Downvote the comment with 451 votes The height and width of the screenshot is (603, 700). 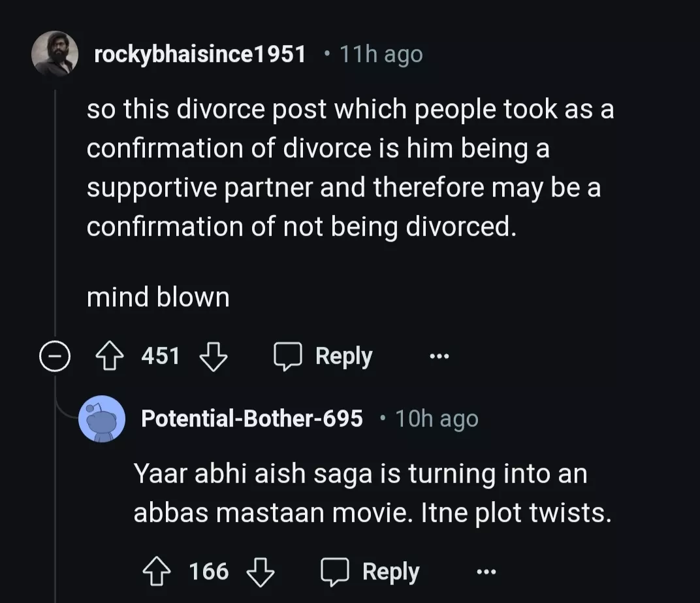pos(212,357)
